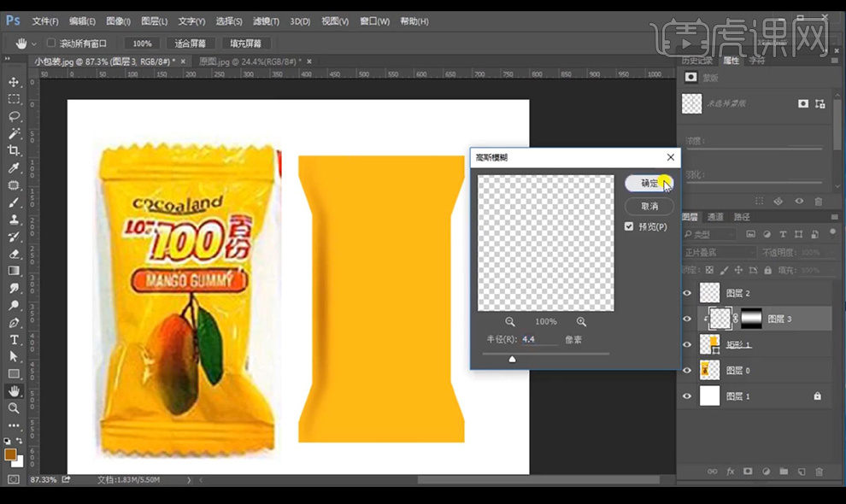Click add layer mask icon in Layers panel
The height and width of the screenshot is (504, 846).
click(x=748, y=471)
